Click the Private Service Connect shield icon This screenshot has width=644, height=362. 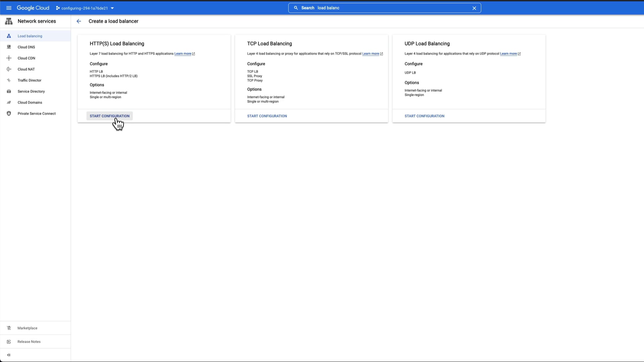9,114
